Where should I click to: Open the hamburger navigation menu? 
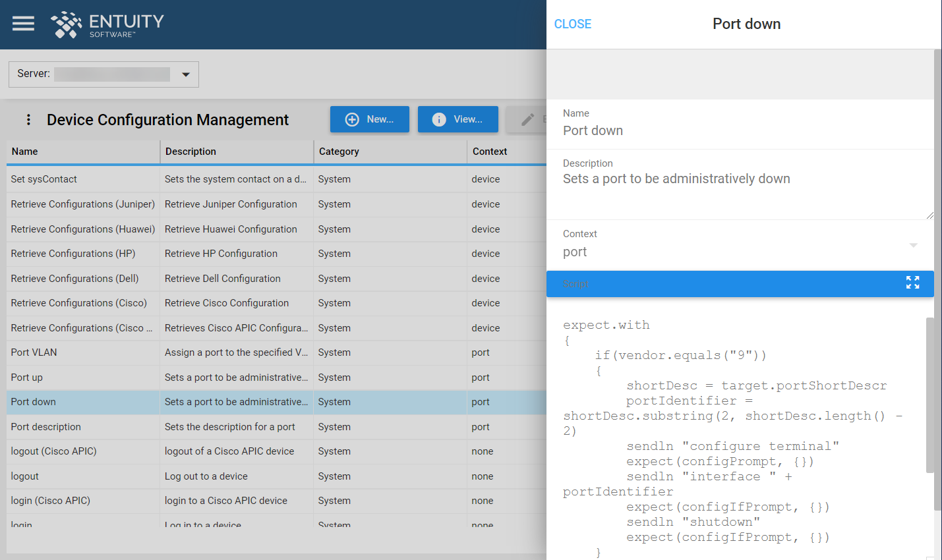(22, 23)
